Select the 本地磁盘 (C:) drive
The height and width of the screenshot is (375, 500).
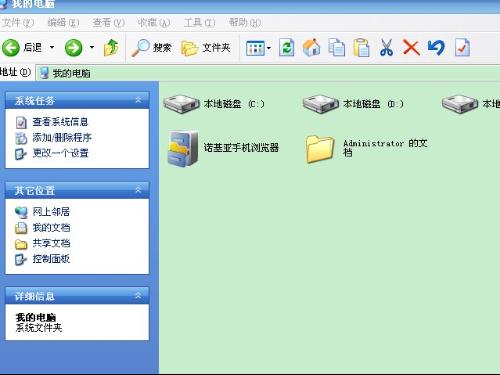click(x=214, y=104)
